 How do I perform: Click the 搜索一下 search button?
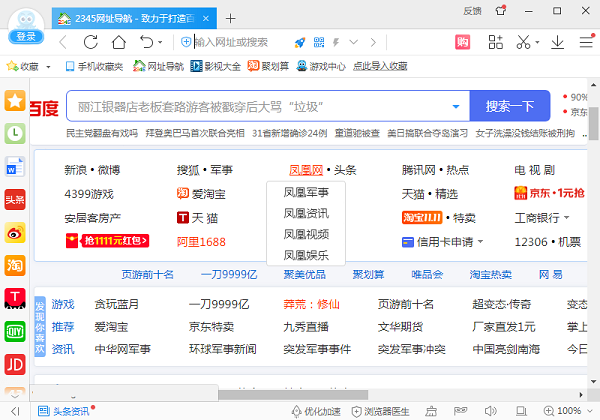coord(510,106)
